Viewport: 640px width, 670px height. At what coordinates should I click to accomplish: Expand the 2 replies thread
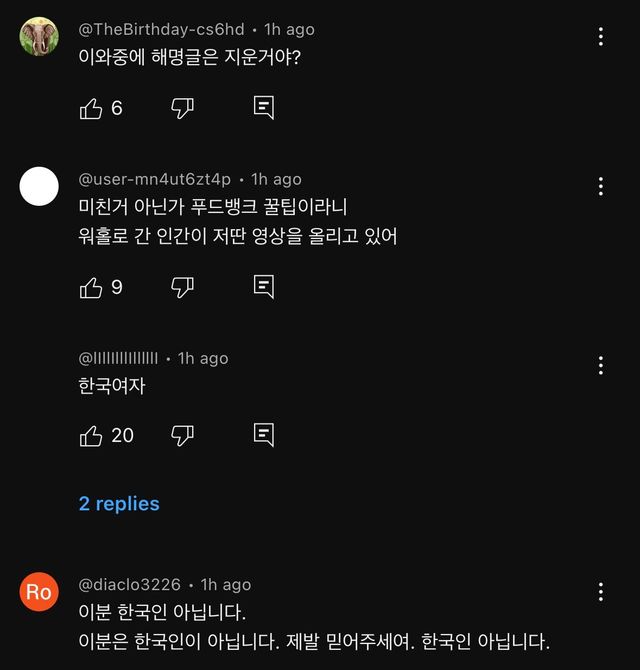(x=119, y=504)
